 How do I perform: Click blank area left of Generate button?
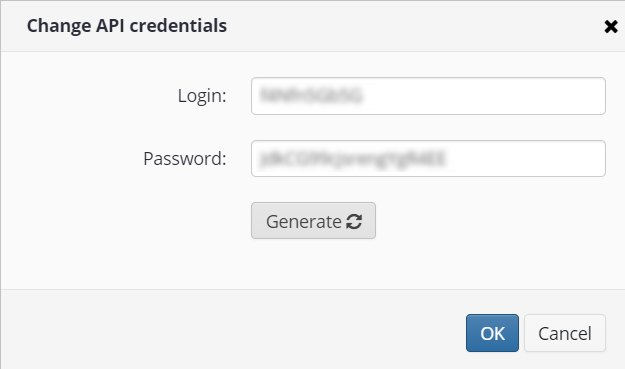pos(126,221)
